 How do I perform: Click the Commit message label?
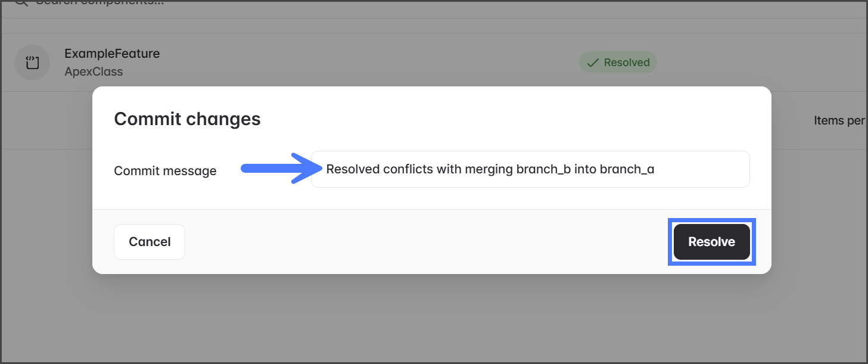point(165,171)
